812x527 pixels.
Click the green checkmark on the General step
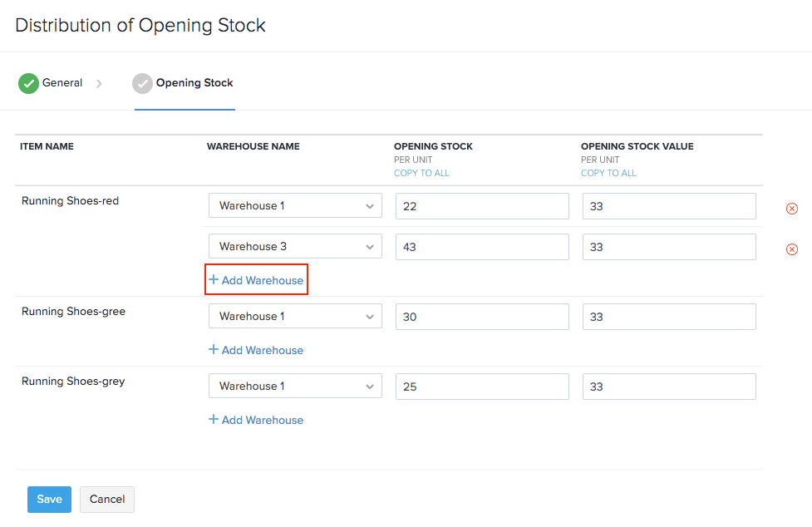coord(27,83)
